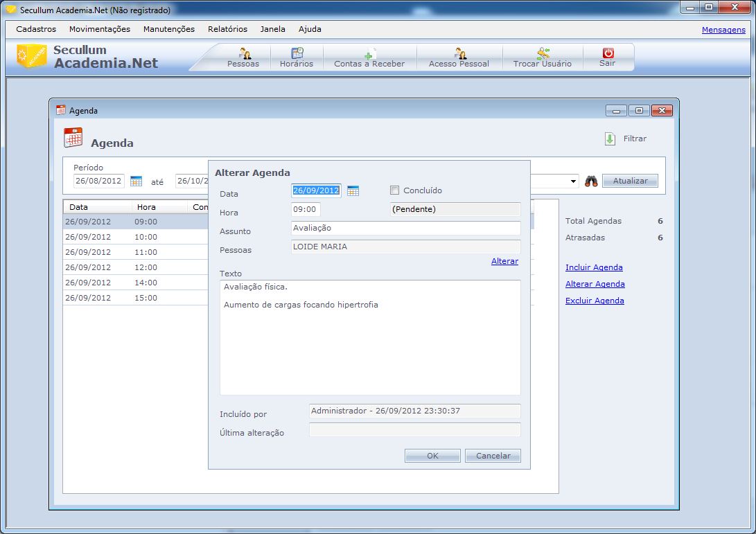The width and height of the screenshot is (756, 534).
Task: Click the Alterar Agenda link
Action: [595, 284]
